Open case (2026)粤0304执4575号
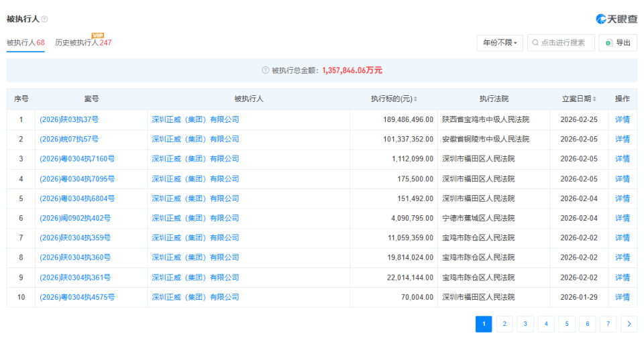 (x=77, y=298)
